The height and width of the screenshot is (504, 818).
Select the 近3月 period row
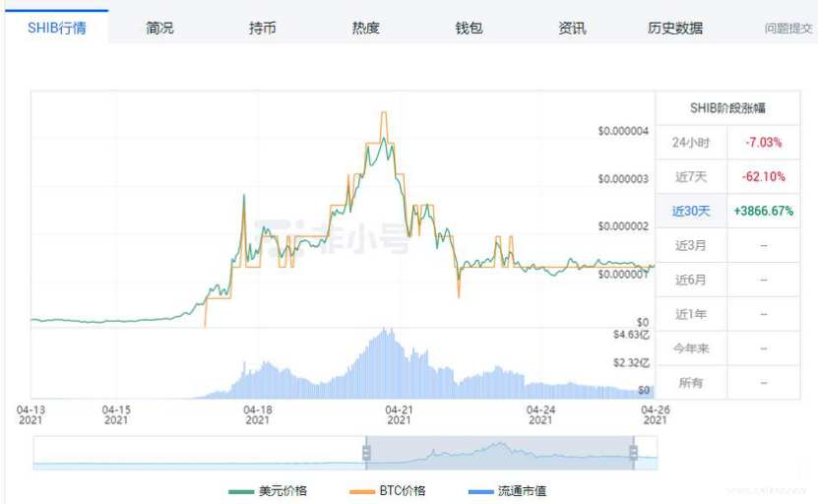click(690, 245)
